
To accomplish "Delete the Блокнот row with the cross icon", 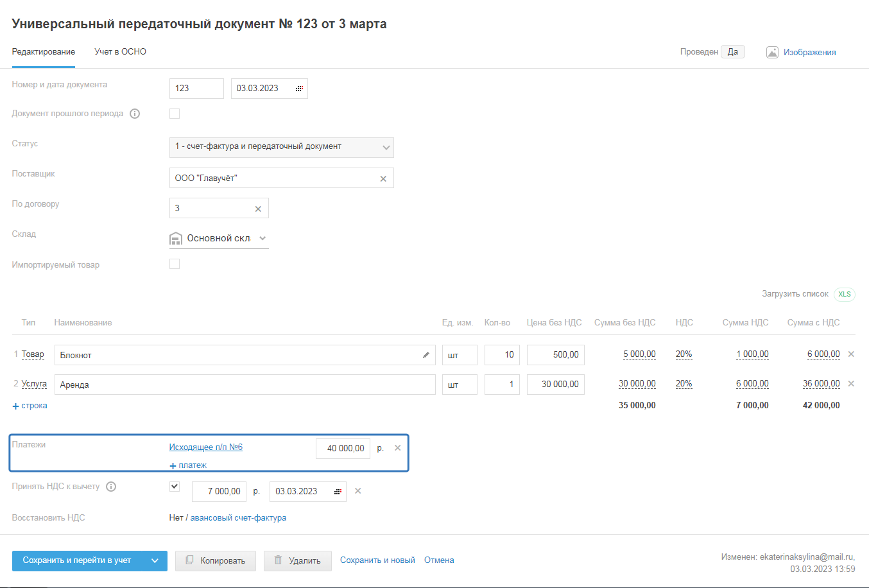I will coord(851,354).
